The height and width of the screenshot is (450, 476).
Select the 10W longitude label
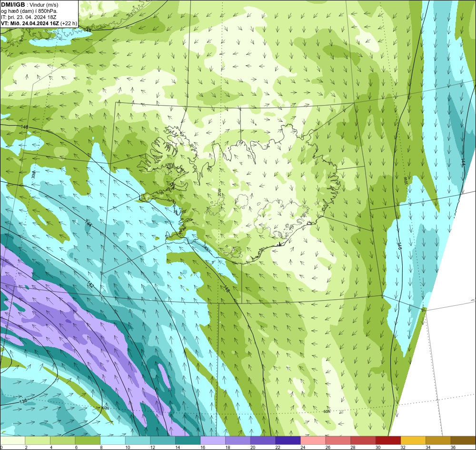(x=405, y=181)
